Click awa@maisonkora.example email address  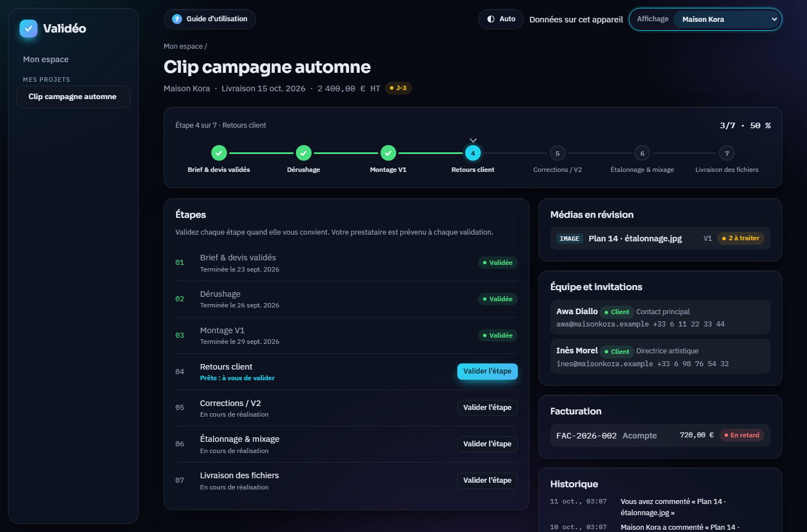tap(602, 324)
